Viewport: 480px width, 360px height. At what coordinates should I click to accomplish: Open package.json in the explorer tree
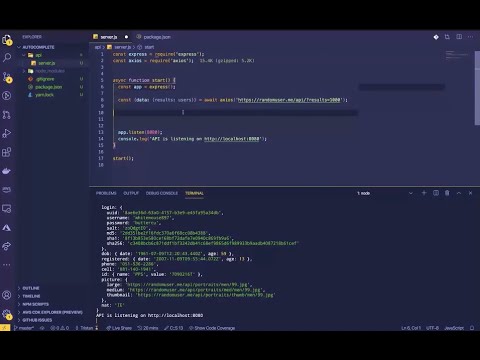coord(48,87)
